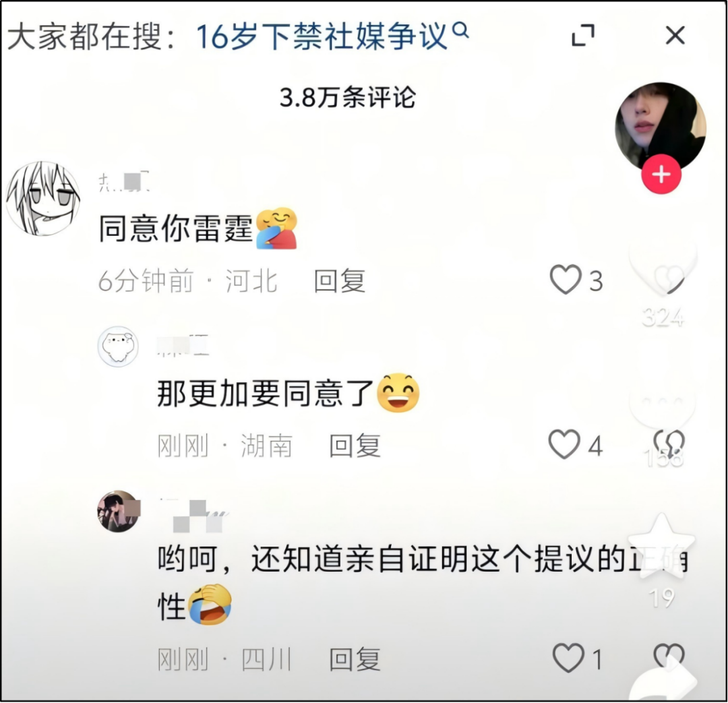Image resolution: width=728 pixels, height=703 pixels.
Task: Tap the red plus follow button
Action: [661, 175]
